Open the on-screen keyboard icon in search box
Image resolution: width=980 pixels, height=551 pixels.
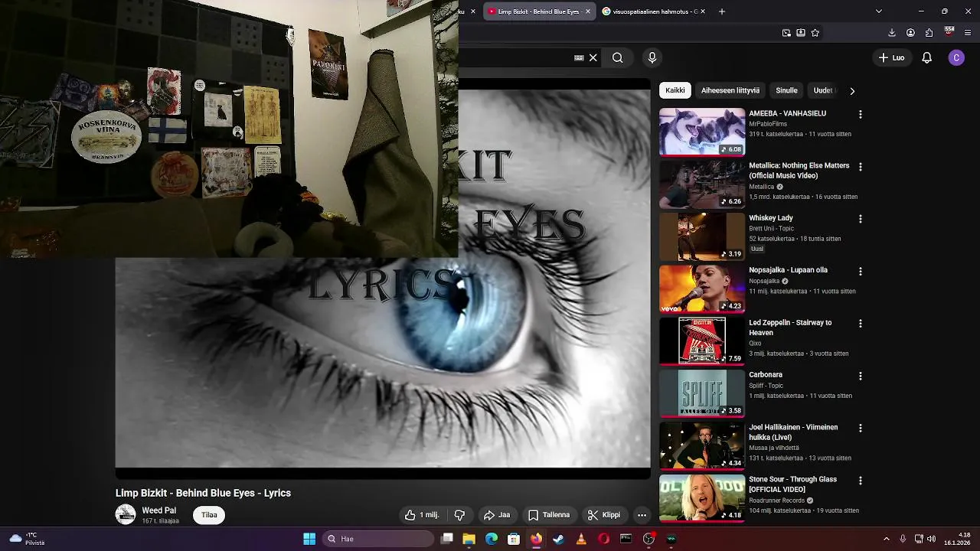coord(579,57)
